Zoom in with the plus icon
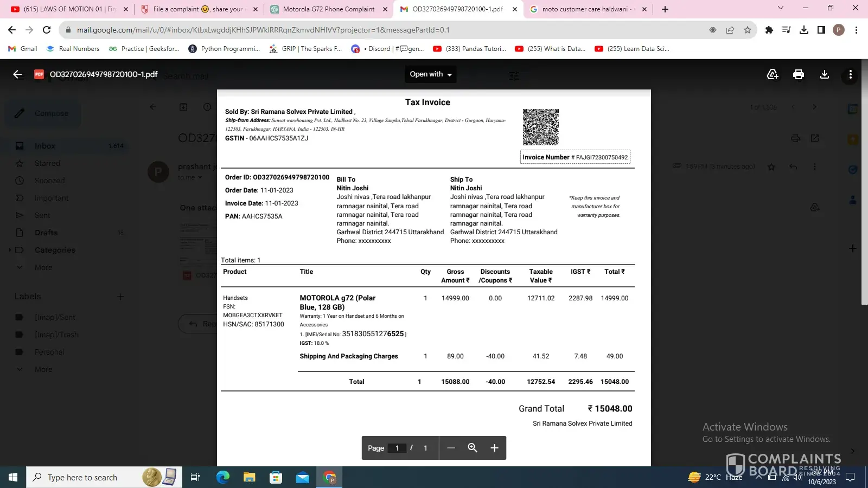Viewport: 868px width, 488px height. 494,448
